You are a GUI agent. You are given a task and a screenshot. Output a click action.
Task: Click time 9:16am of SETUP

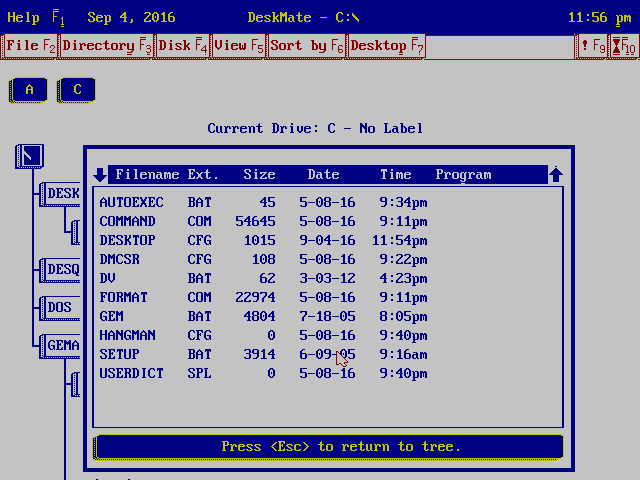point(403,354)
